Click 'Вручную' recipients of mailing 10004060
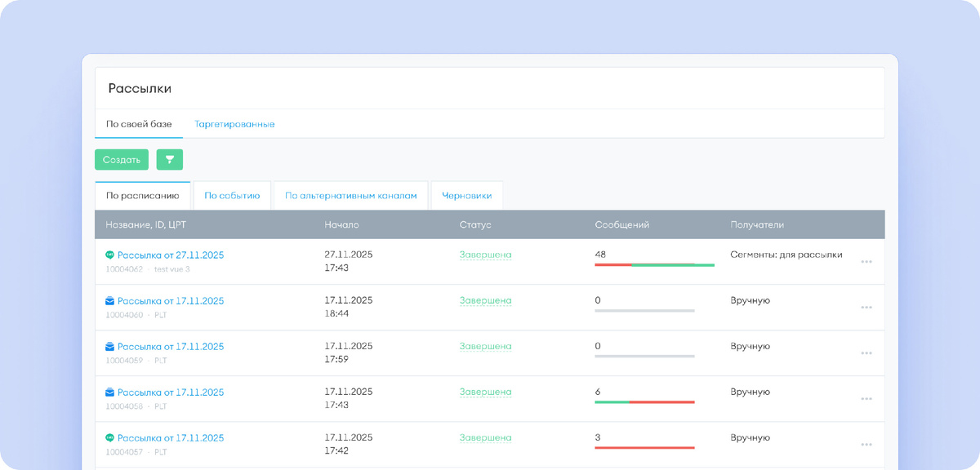Screen dimensions: 980x470 point(751,300)
